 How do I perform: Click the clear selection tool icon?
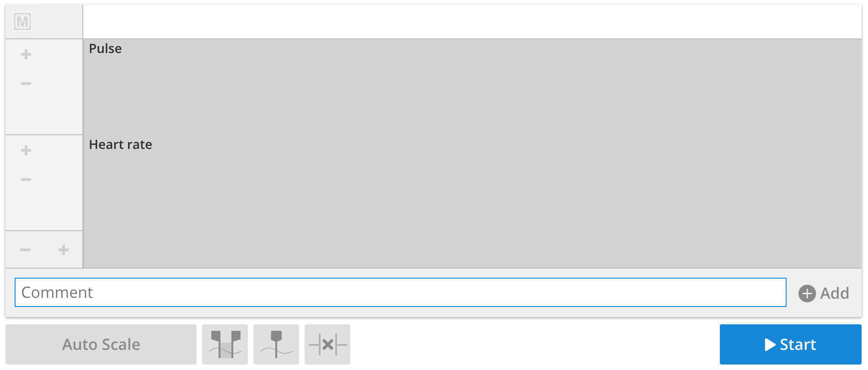(x=327, y=344)
